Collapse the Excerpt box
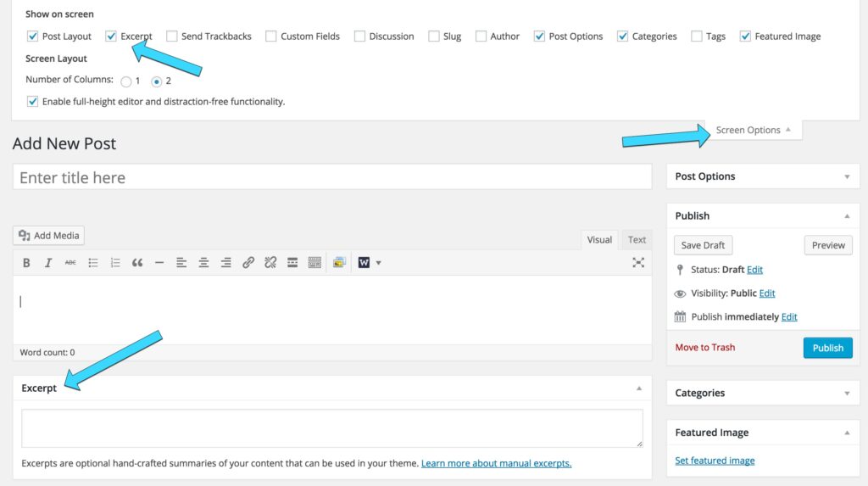Screen dimensions: 868x486 [639, 388]
